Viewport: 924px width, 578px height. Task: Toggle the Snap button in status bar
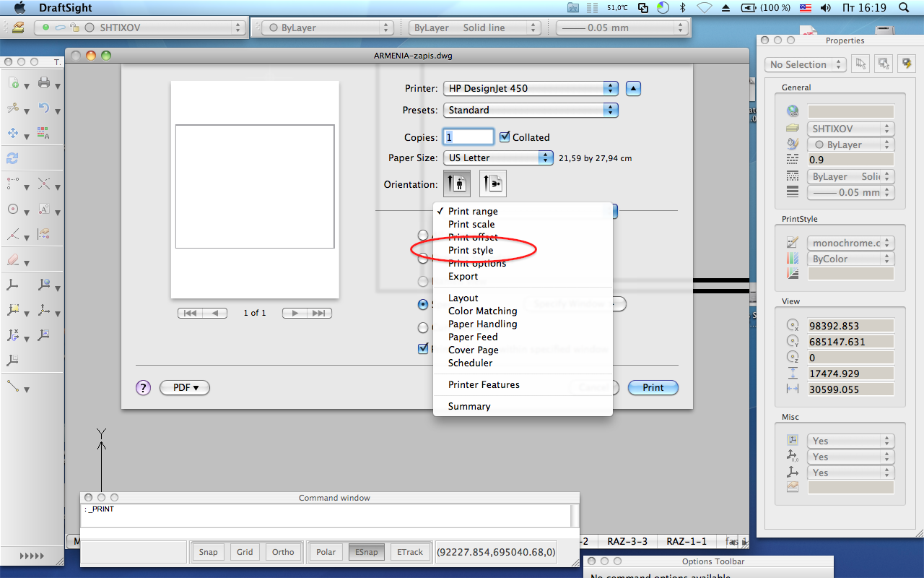(x=208, y=552)
